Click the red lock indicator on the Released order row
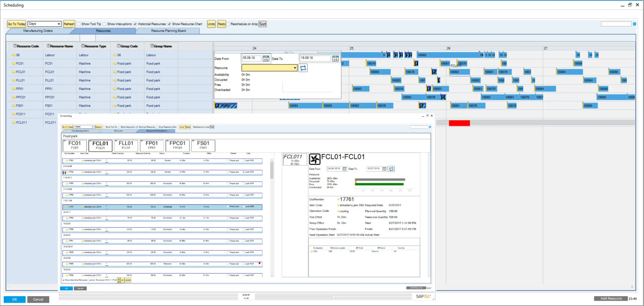This screenshot has width=644, height=306. point(259,263)
